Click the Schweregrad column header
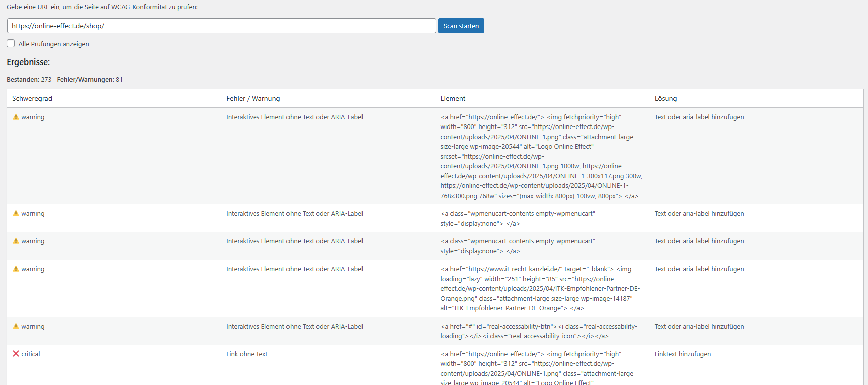Viewport: 868px width, 385px height. click(x=32, y=98)
